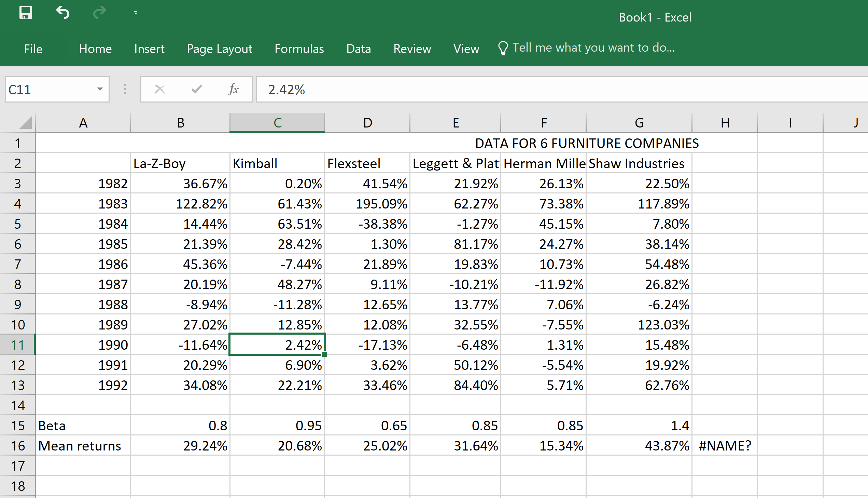
Task: Click the DATA FOR 6 FURNITURE COMPANIES title
Action: [587, 143]
